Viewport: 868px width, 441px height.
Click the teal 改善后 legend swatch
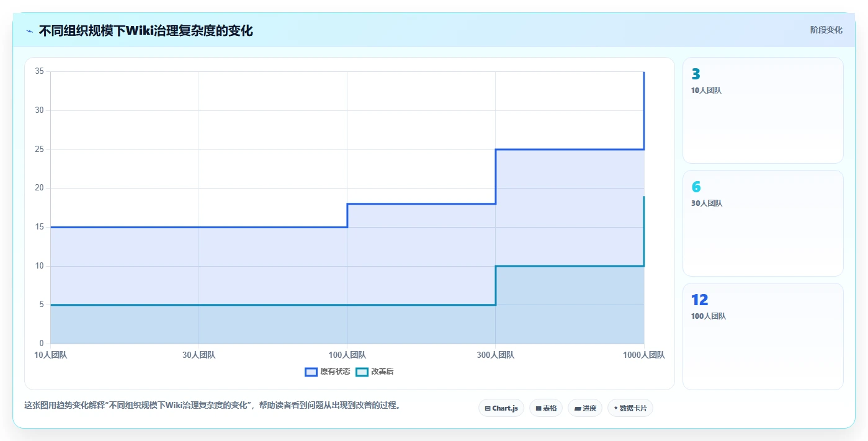click(x=362, y=372)
